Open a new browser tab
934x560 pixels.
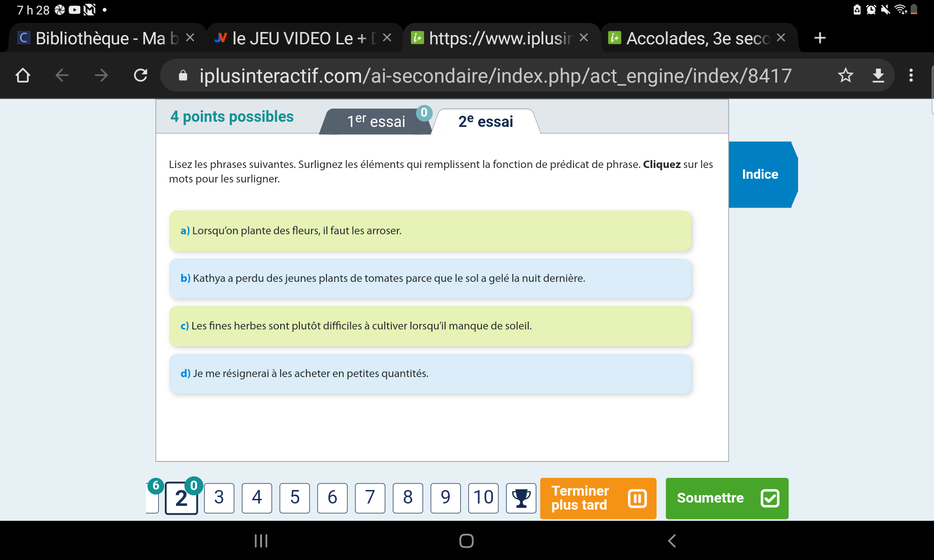click(x=820, y=38)
